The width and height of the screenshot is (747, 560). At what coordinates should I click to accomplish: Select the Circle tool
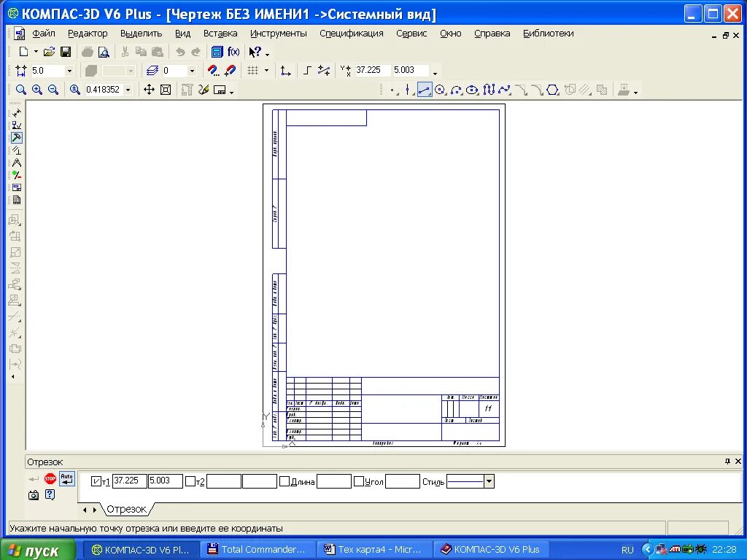click(440, 90)
